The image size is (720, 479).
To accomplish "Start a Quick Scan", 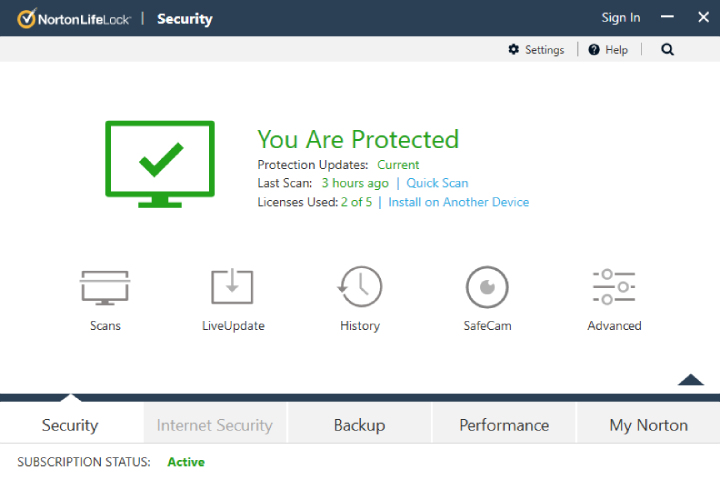I will click(x=437, y=183).
